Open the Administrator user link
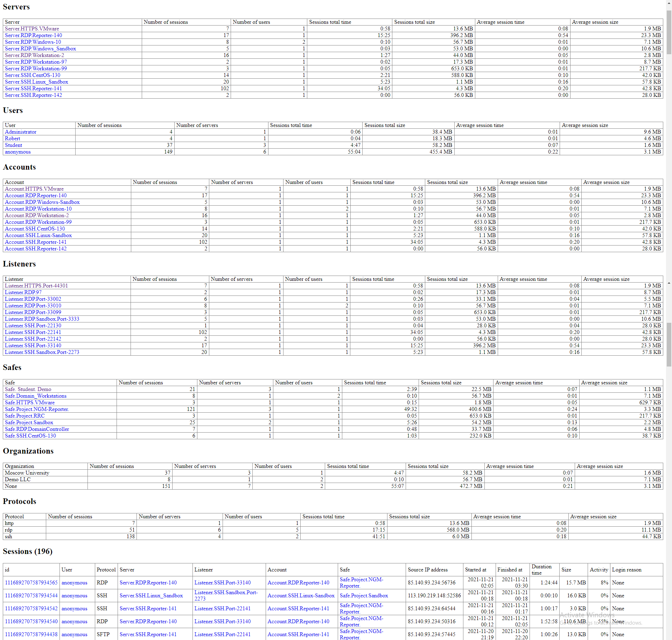 21,132
